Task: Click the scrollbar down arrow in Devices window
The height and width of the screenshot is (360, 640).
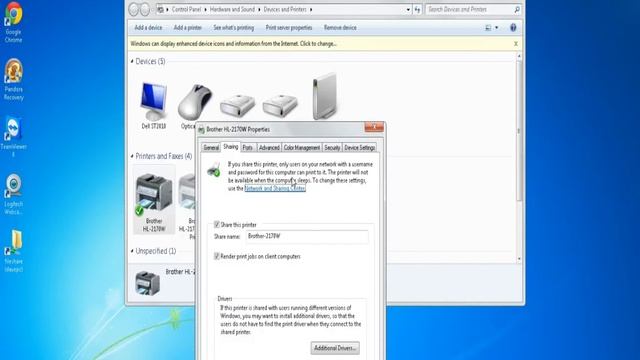Action: [519, 259]
